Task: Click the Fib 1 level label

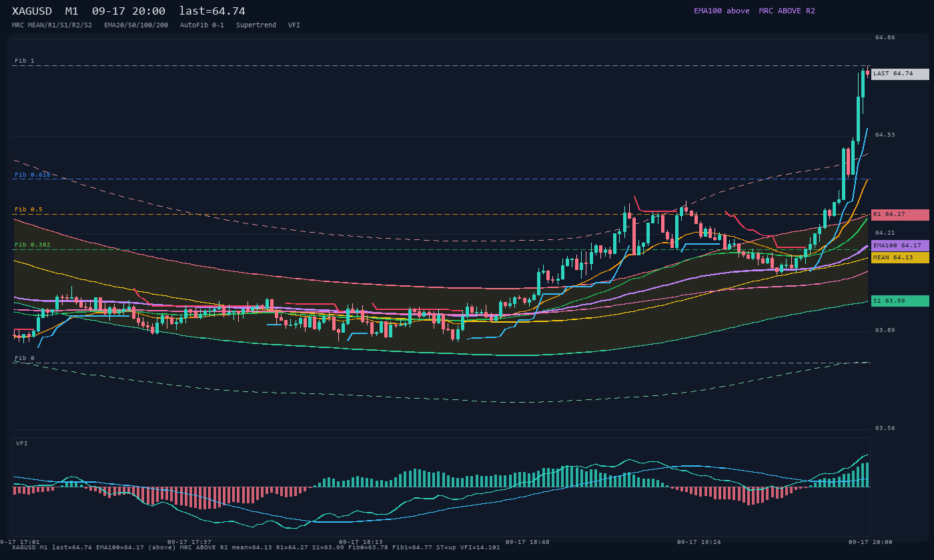Action: 25,61
